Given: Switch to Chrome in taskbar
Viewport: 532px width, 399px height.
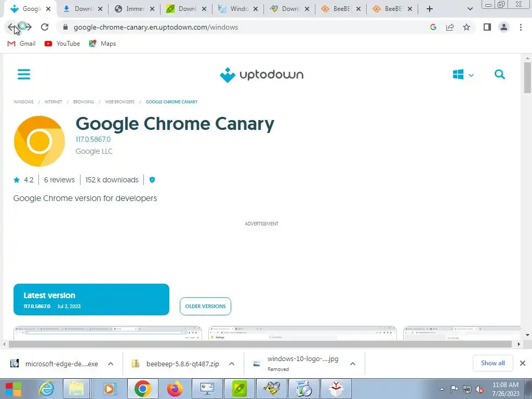Looking at the screenshot, I should pos(142,389).
